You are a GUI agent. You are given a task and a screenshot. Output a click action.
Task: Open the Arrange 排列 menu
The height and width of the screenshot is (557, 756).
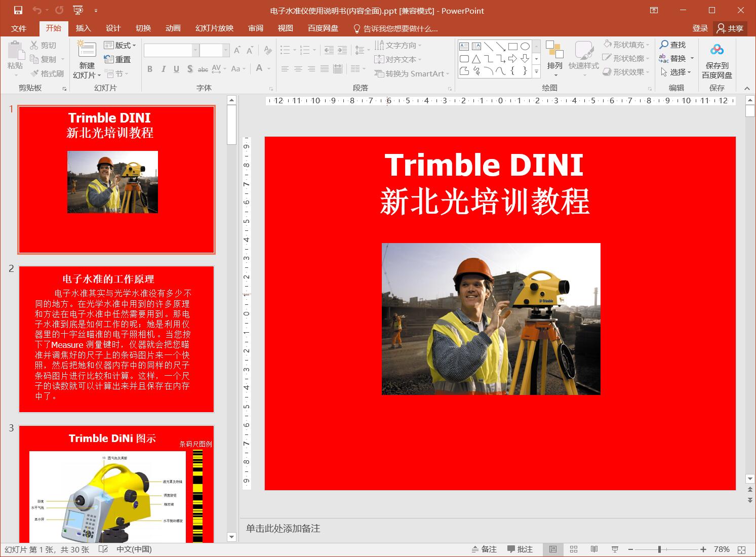click(555, 59)
